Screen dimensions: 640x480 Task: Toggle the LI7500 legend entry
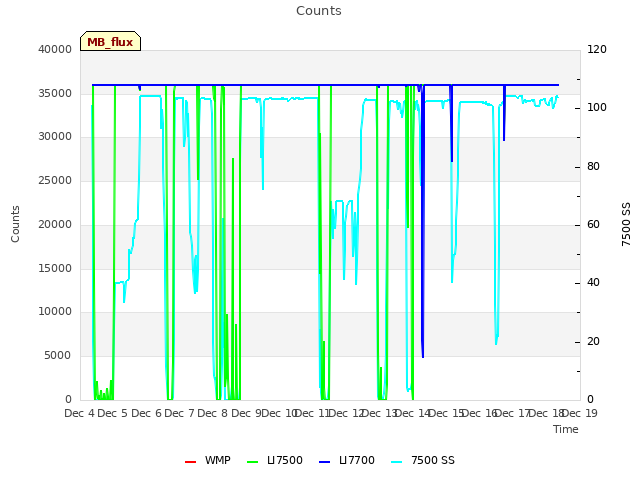click(x=275, y=460)
